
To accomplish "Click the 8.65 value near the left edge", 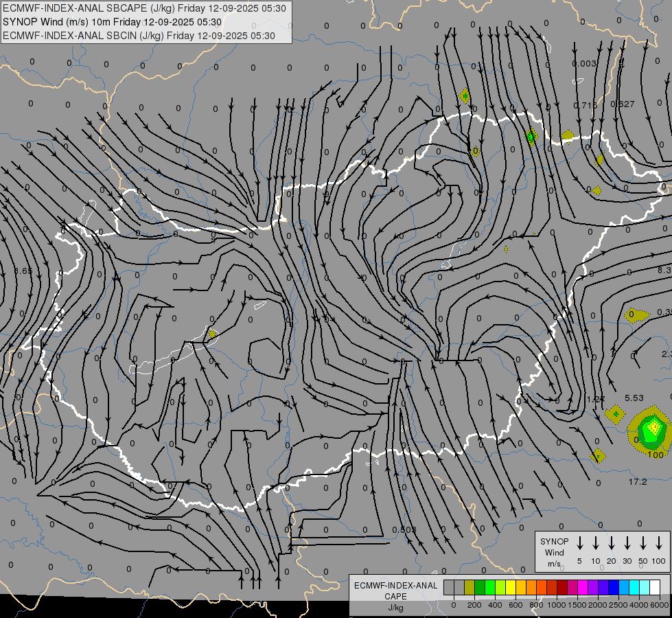I will [x=23, y=271].
